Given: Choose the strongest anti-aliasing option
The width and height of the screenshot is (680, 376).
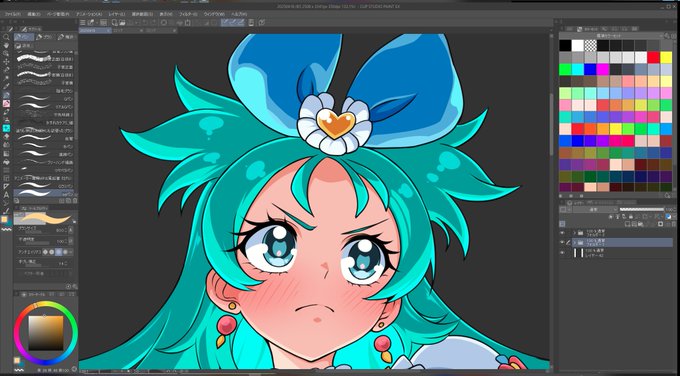Looking at the screenshot, I should (65, 252).
